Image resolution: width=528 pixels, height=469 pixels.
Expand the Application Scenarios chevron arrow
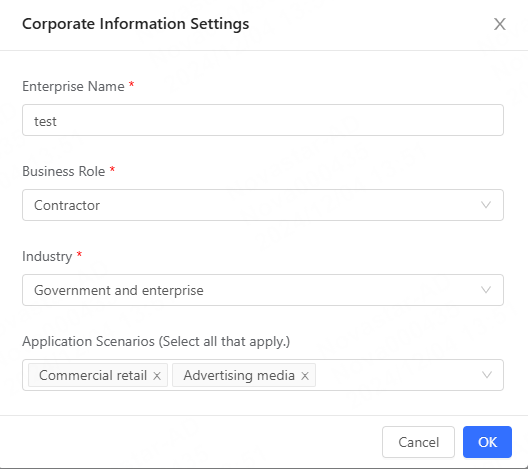pos(487,375)
